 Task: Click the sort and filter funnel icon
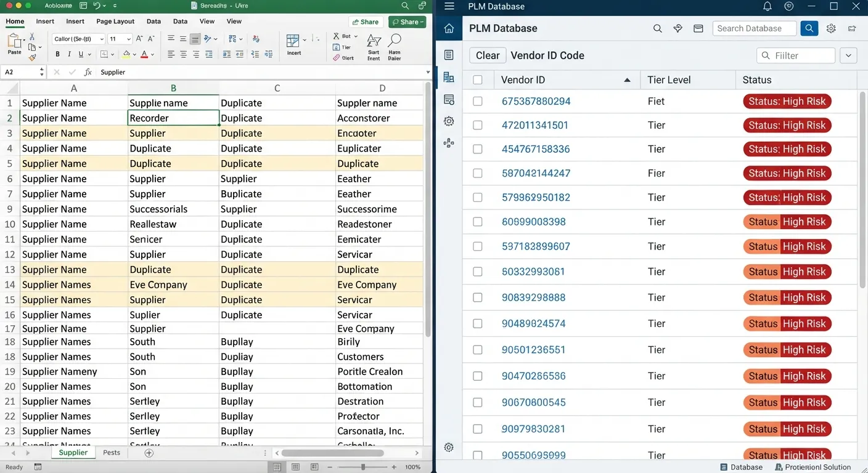coord(374,41)
